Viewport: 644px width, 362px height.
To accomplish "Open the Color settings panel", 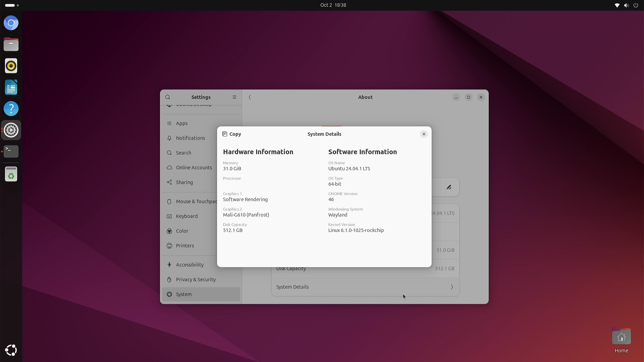I will [x=182, y=231].
